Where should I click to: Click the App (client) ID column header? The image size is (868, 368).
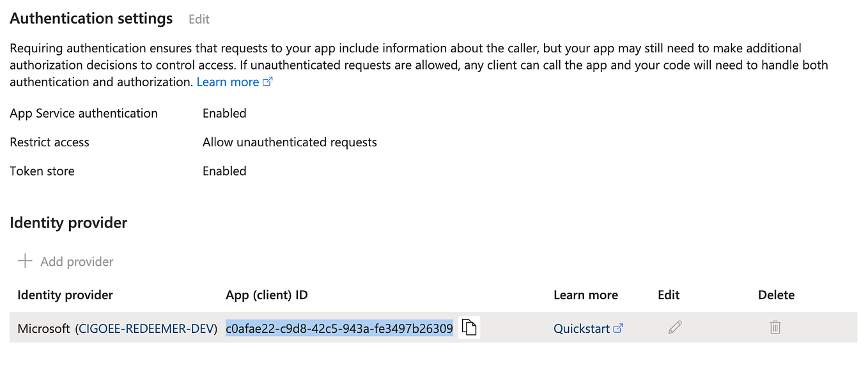[x=267, y=295]
